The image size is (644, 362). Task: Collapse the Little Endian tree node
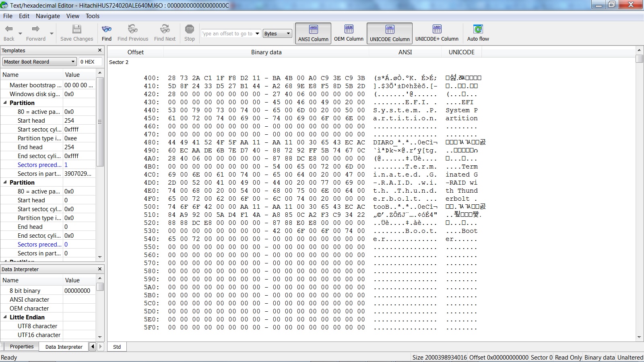(x=5, y=317)
